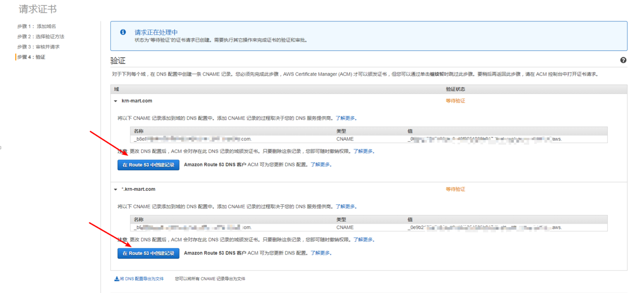
Task: Select 步骤 2: 选择验证方法 in sidebar
Action: click(41, 37)
